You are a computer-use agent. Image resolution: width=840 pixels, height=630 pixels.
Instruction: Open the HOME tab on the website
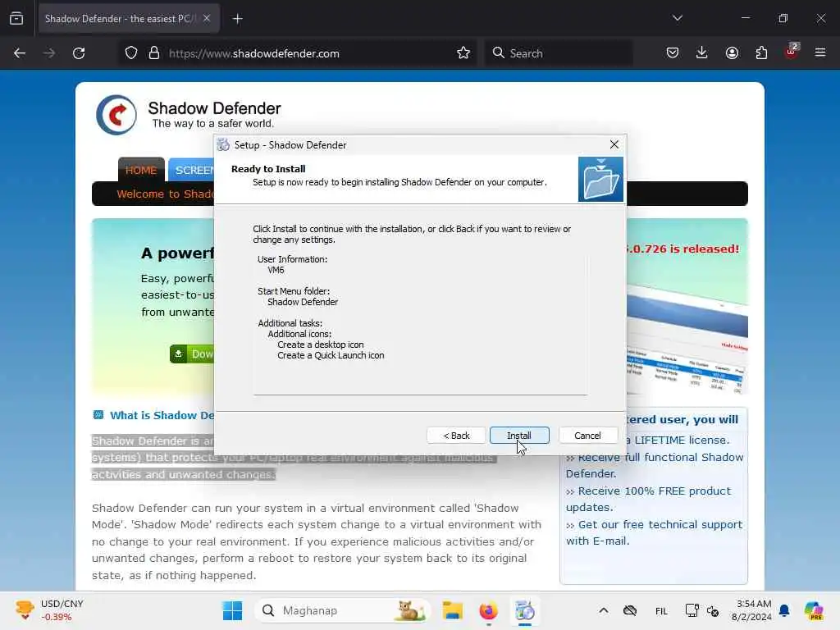pos(141,171)
